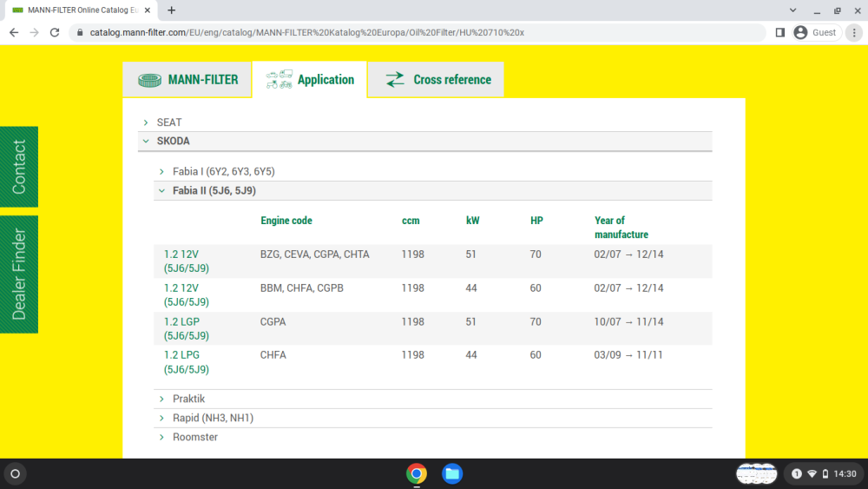
Task: Click the browser forward arrow
Action: coord(35,33)
